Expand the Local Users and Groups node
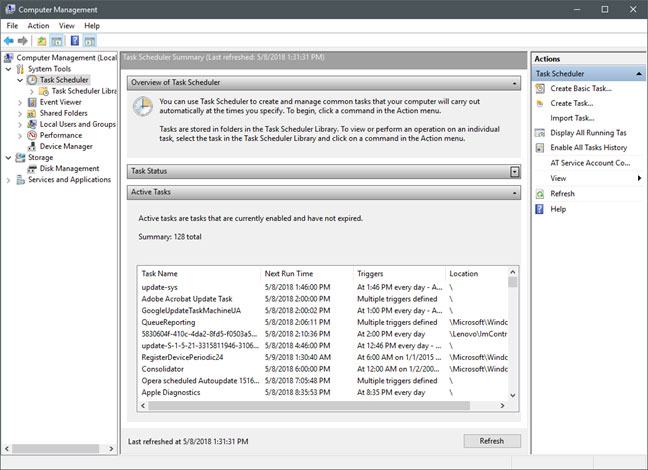The height and width of the screenshot is (470, 648). (x=20, y=124)
